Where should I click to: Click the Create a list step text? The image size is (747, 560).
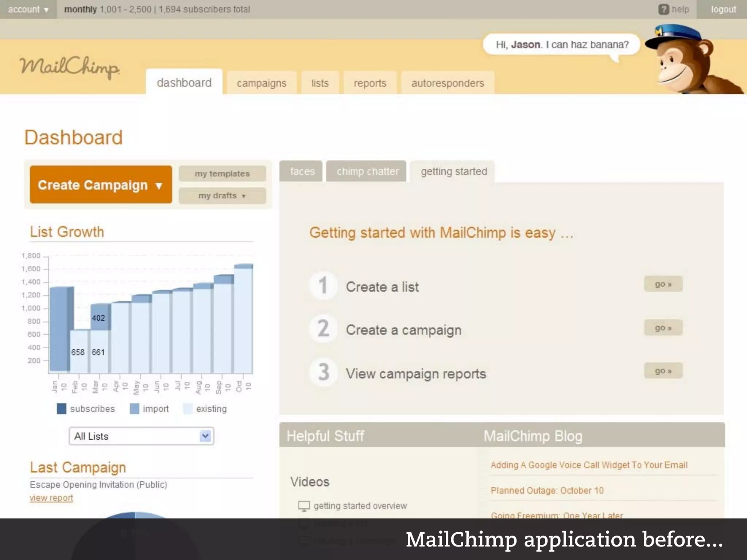pos(382,287)
